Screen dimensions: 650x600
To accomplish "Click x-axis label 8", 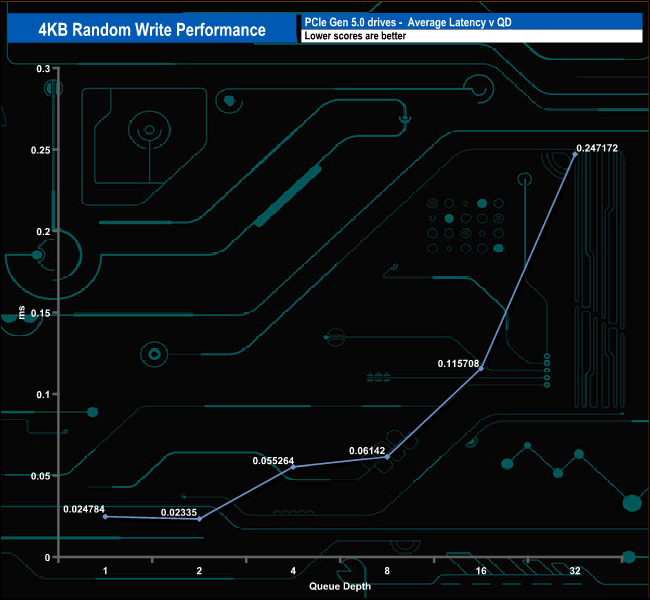I will (x=387, y=571).
